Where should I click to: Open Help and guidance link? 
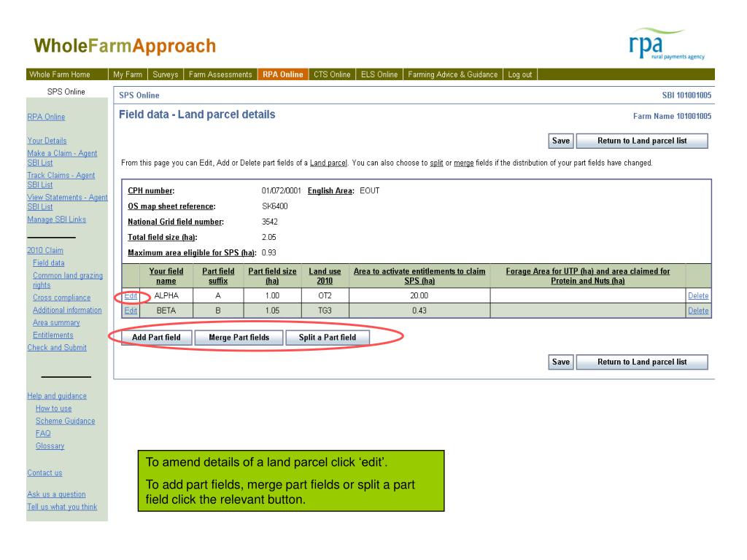click(57, 396)
